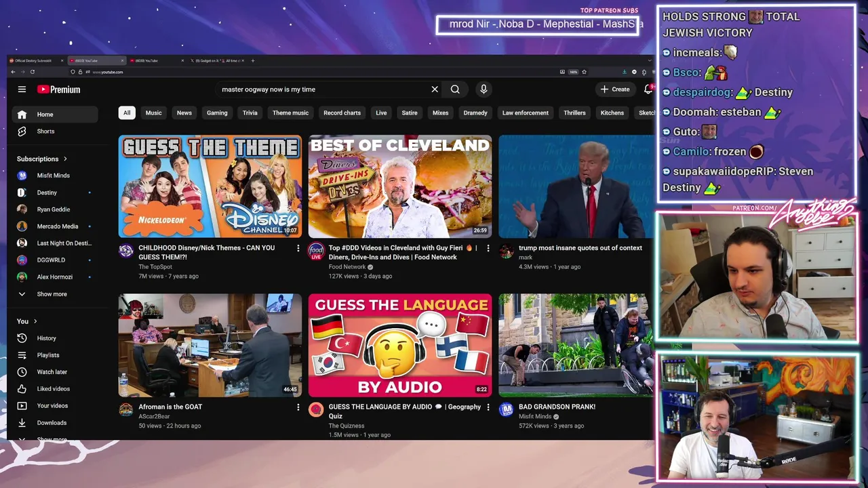Image resolution: width=868 pixels, height=488 pixels.
Task: Expand the Subscriptions section chevron
Action: pos(65,159)
